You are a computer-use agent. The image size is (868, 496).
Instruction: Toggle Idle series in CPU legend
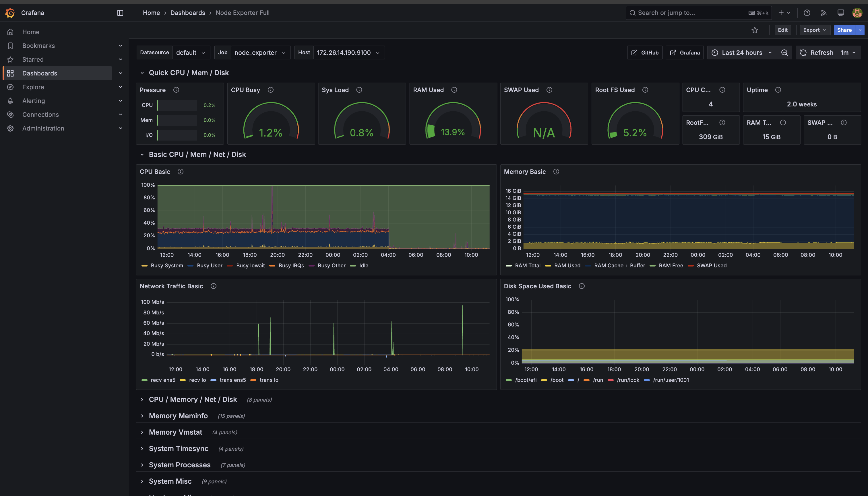364,266
